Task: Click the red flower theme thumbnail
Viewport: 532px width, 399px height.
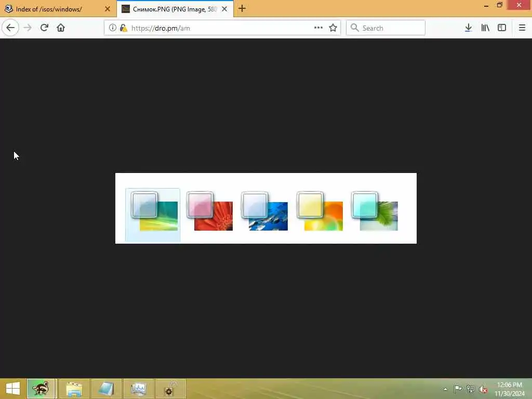Action: click(x=209, y=211)
